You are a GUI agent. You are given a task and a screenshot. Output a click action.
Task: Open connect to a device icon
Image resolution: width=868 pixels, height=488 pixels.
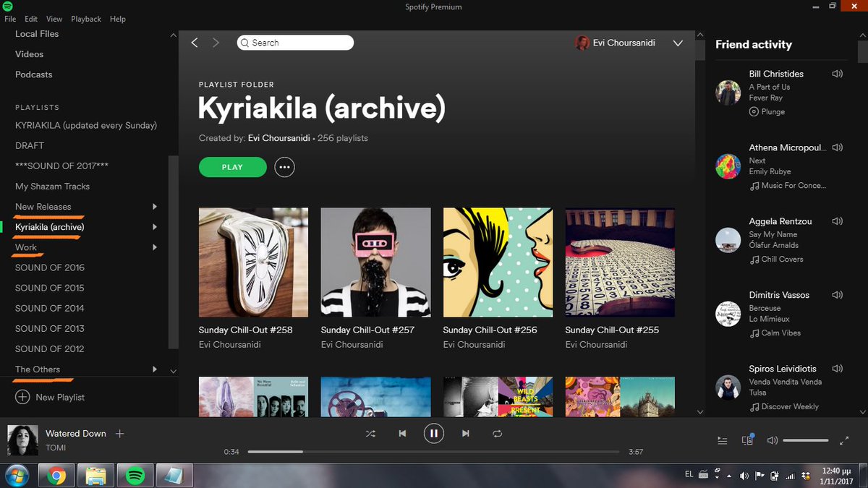pyautogui.click(x=747, y=440)
